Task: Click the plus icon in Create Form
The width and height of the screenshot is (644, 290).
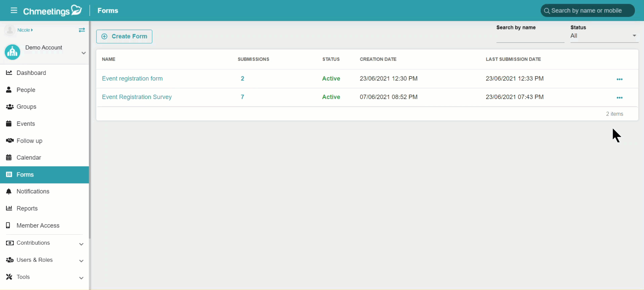Action: pos(105,36)
